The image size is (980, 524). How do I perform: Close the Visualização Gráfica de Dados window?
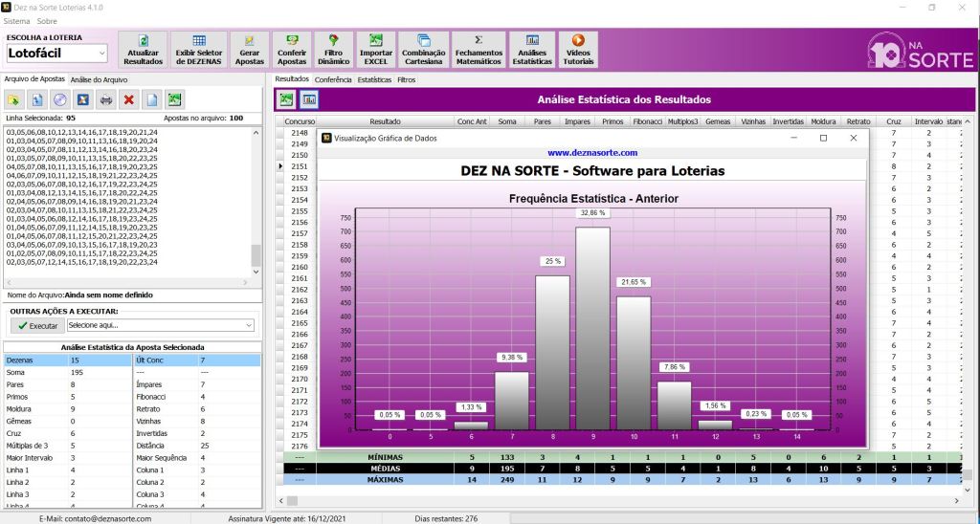coord(853,138)
